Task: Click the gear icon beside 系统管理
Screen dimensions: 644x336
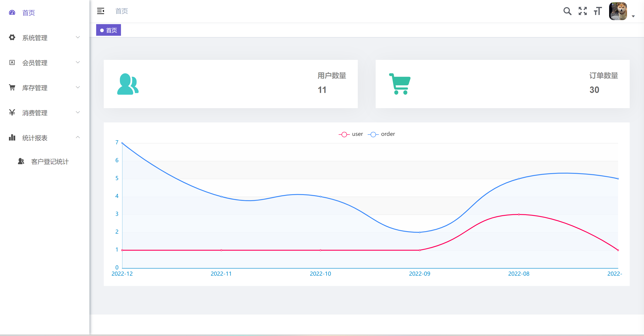Action: 12,38
